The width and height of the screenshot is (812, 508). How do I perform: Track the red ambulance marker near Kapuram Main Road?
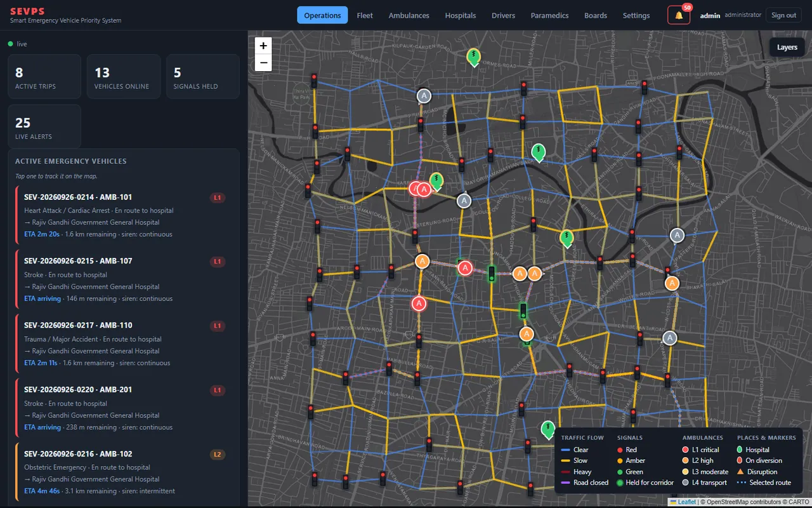419,304
